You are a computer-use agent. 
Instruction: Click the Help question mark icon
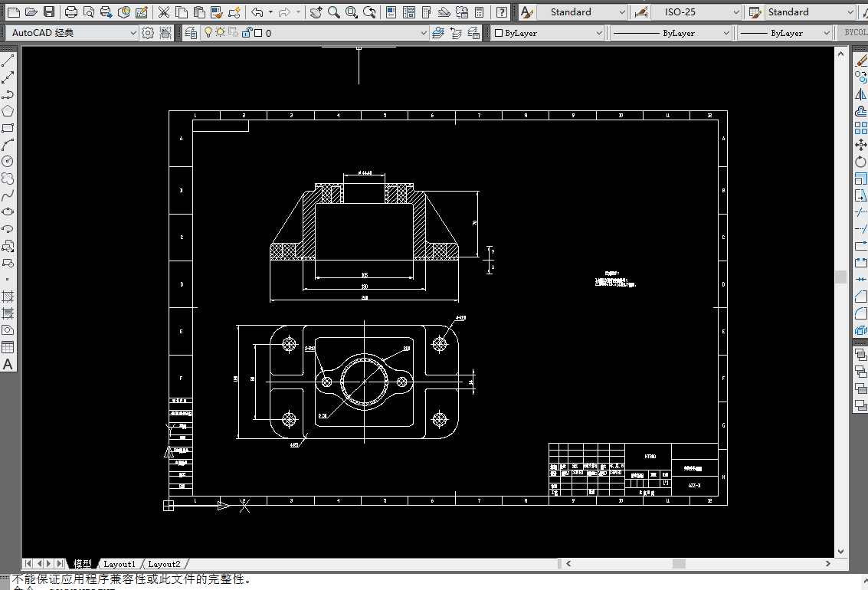point(502,11)
